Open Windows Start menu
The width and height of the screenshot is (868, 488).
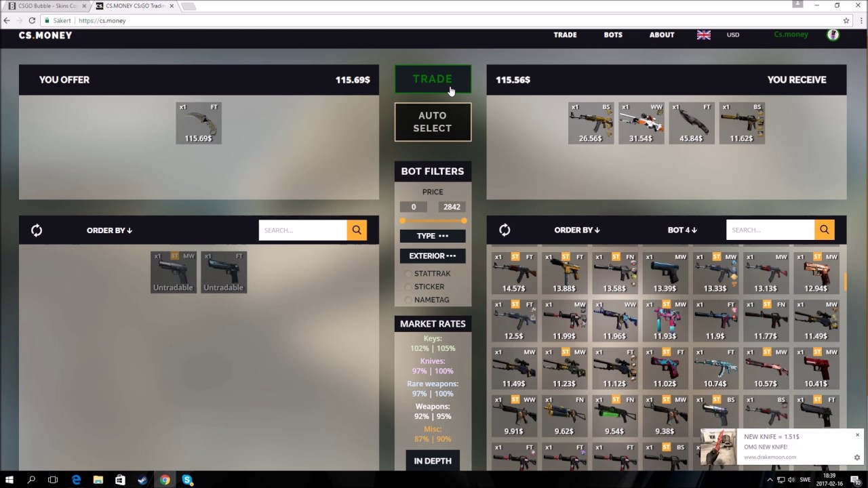tap(9, 480)
